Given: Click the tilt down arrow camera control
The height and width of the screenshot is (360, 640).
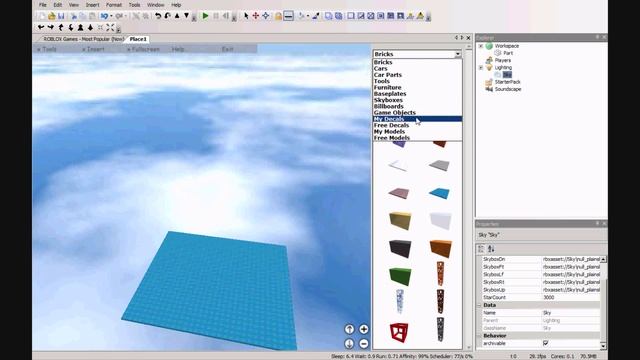Looking at the screenshot, I should (x=349, y=344).
